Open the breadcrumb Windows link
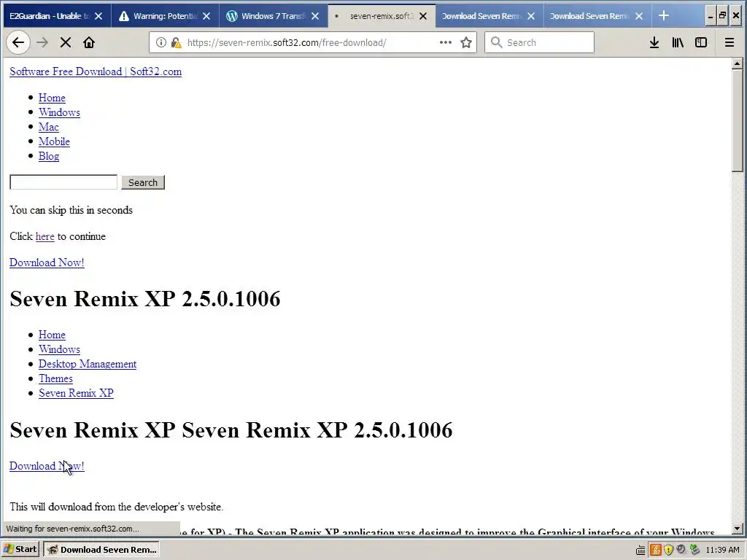This screenshot has width=747, height=560. point(59,349)
